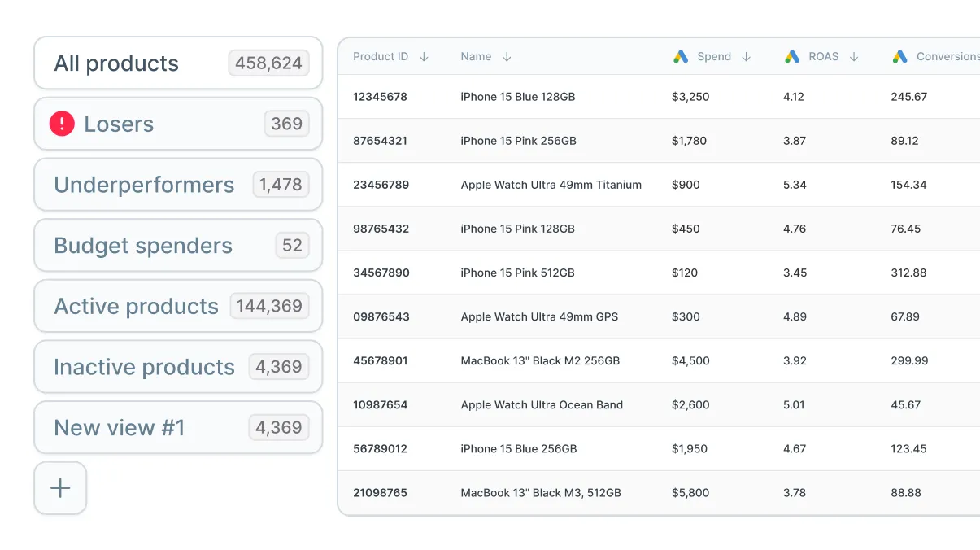
Task: Click the 369 count on Losers
Action: pyautogui.click(x=286, y=124)
